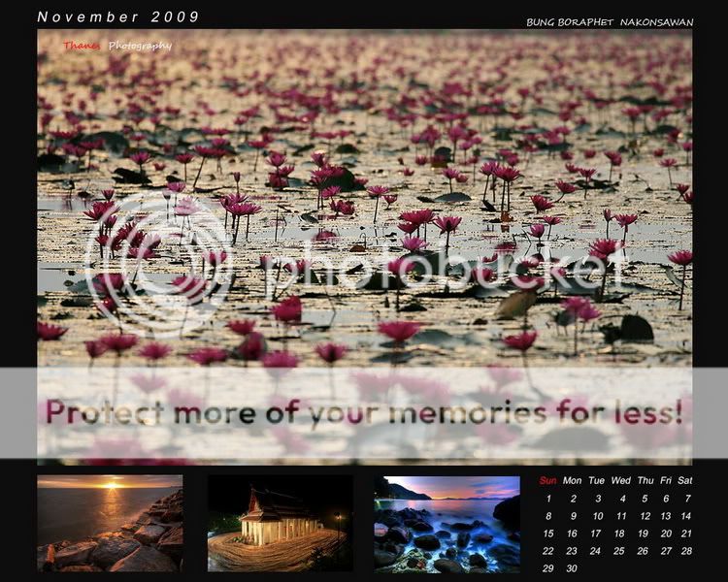This screenshot has width=728, height=582.
Task: Click the "Tue" day header
Action: coord(596,481)
